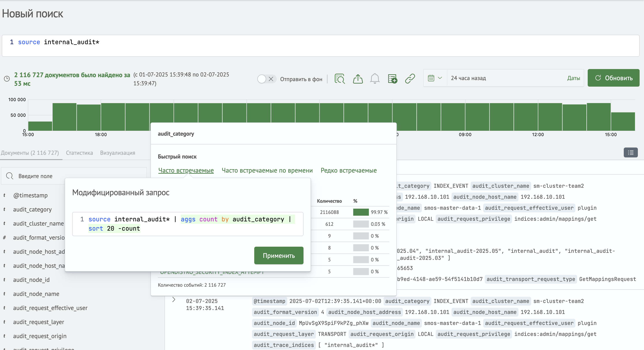This screenshot has height=350, width=644.
Task: Click the '%' column header
Action: [x=355, y=201]
